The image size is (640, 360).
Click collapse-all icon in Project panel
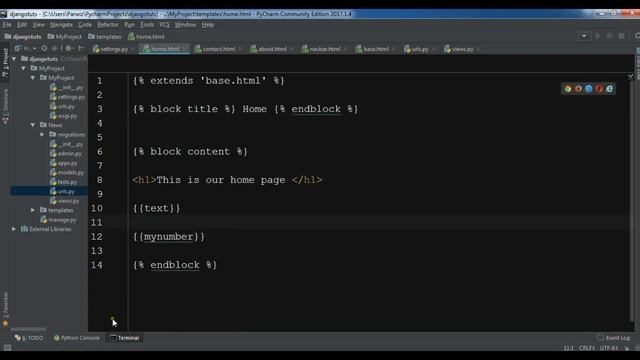tap(54, 48)
